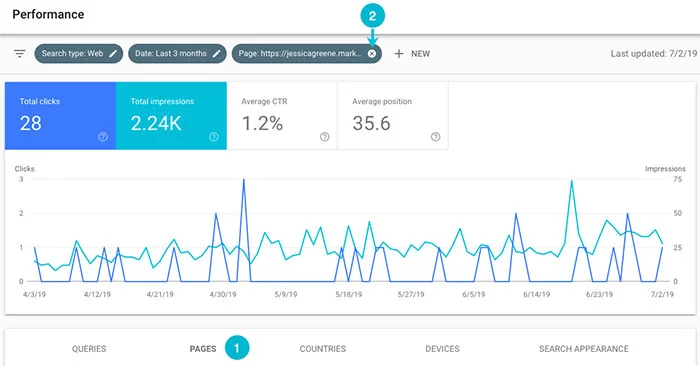Click the 4/3/19 date axis label
Screen dimensions: 700x377
(34, 294)
